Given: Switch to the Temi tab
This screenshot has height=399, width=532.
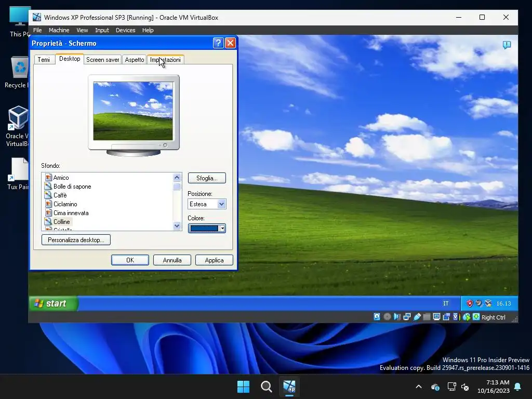Looking at the screenshot, I should pyautogui.click(x=44, y=60).
